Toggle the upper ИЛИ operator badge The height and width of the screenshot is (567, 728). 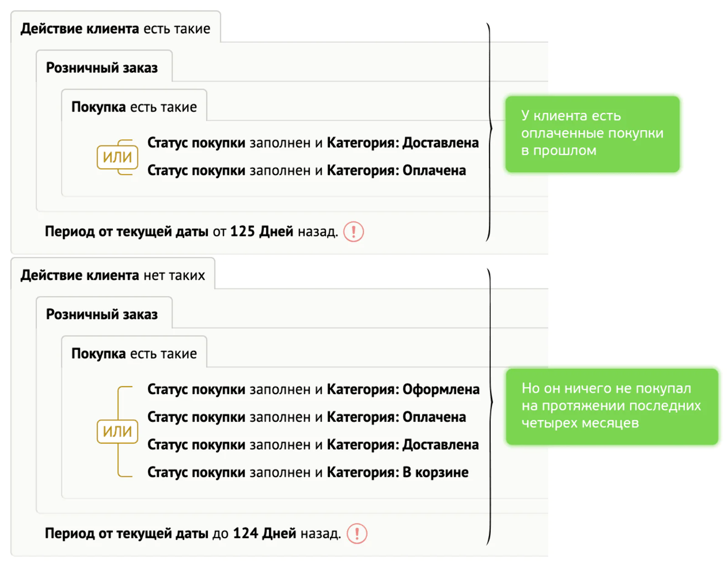click(117, 157)
